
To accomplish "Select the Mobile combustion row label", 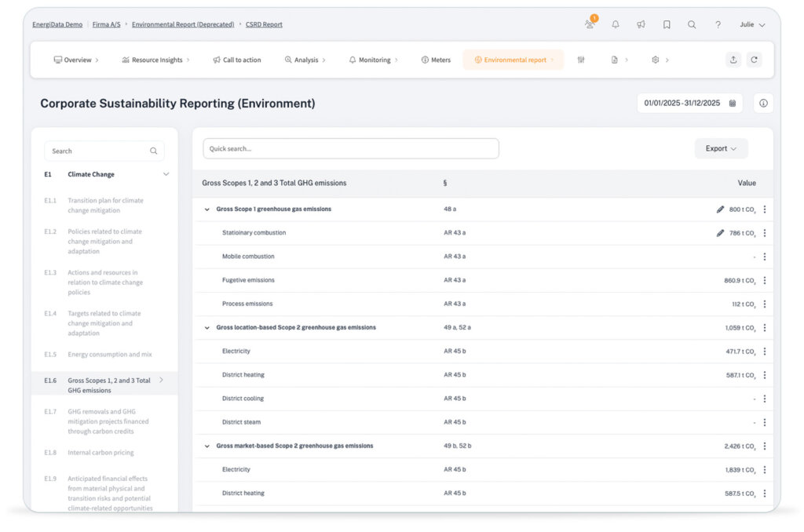I will [248, 257].
